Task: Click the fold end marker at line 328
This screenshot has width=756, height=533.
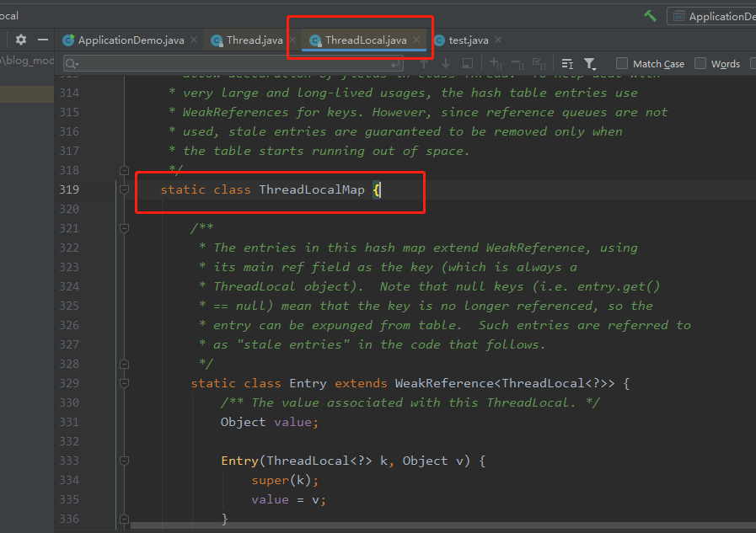Action: (x=124, y=364)
